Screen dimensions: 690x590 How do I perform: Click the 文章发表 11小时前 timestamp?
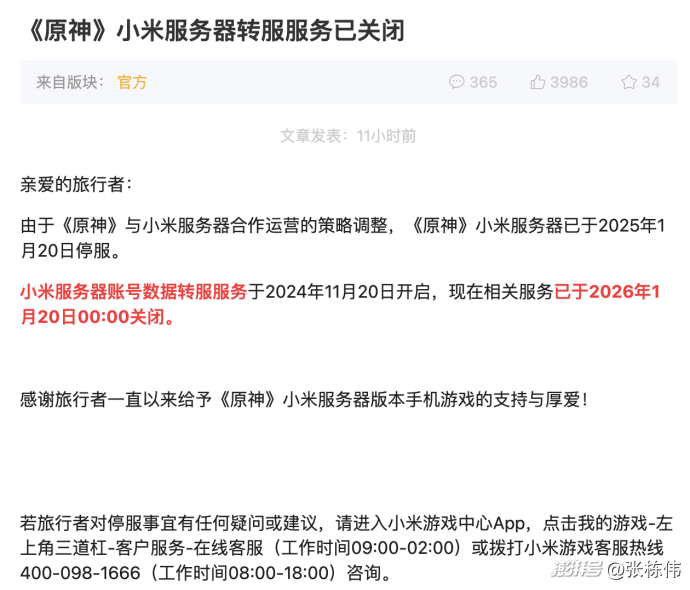pos(348,136)
